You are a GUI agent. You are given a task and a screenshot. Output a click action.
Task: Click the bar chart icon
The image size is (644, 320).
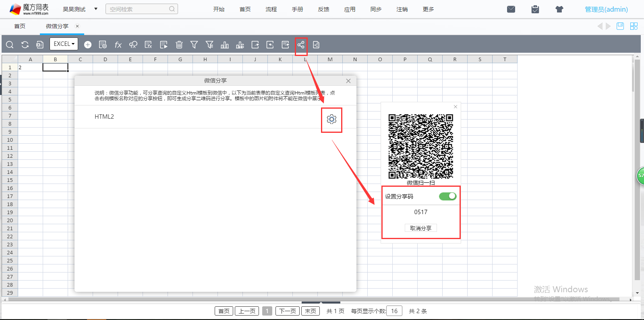click(225, 45)
